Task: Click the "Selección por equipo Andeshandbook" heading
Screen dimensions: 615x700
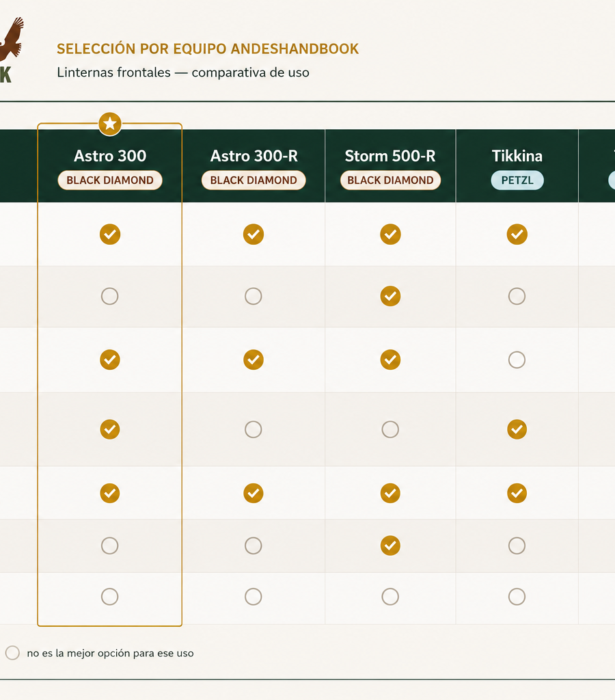Action: coord(208,49)
